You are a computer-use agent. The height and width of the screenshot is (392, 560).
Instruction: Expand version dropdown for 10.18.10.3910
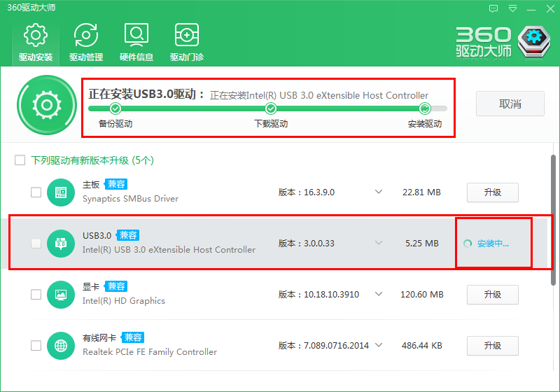[x=379, y=294]
